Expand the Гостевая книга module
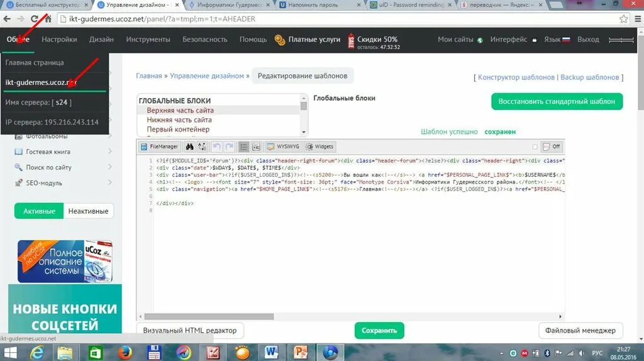This screenshot has height=361, width=644. [110, 152]
